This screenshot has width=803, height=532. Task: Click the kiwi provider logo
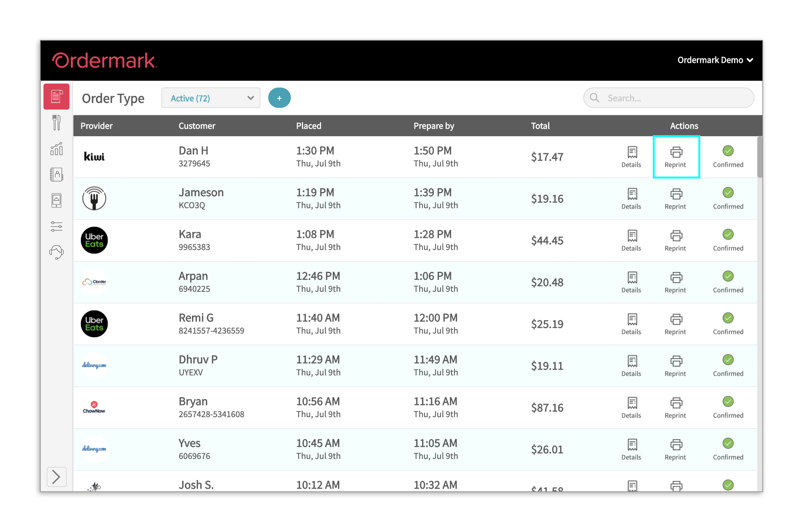coord(94,156)
